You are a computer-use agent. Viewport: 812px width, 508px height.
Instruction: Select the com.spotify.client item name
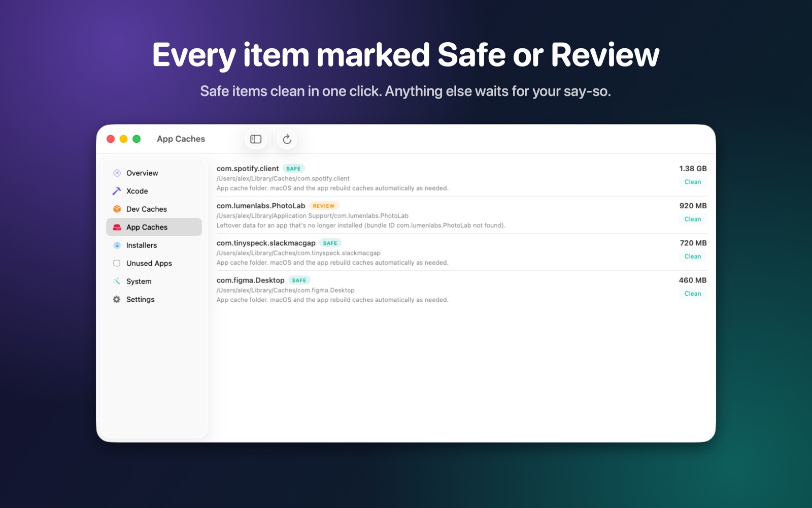pyautogui.click(x=248, y=169)
